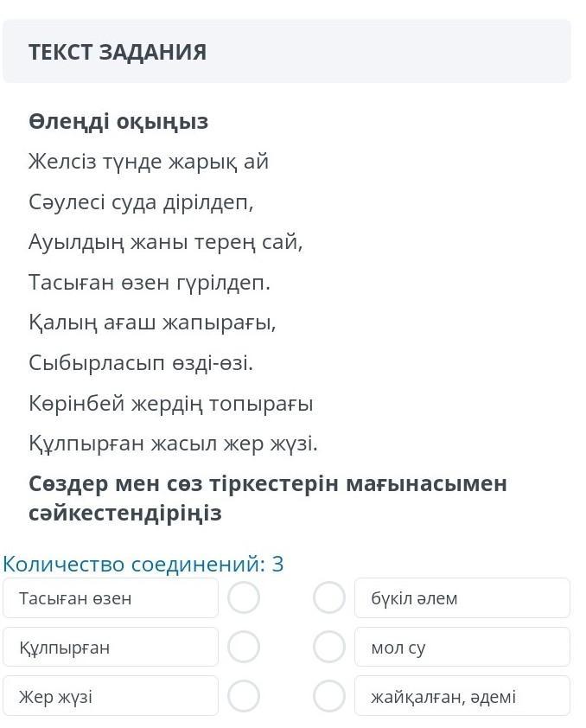Screen dimensions: 586x728
Task: Click the бүкіл әлем meaning box
Action: coord(462,598)
